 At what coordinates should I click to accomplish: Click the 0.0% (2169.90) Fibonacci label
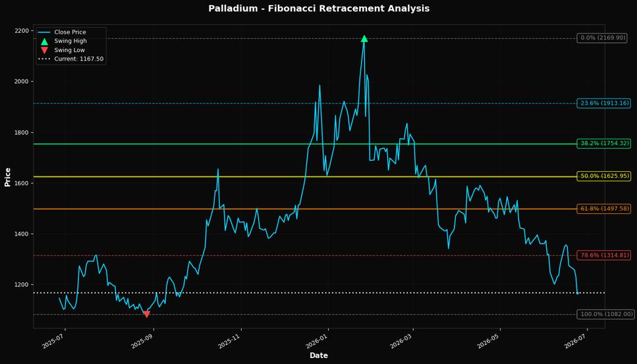(x=603, y=38)
